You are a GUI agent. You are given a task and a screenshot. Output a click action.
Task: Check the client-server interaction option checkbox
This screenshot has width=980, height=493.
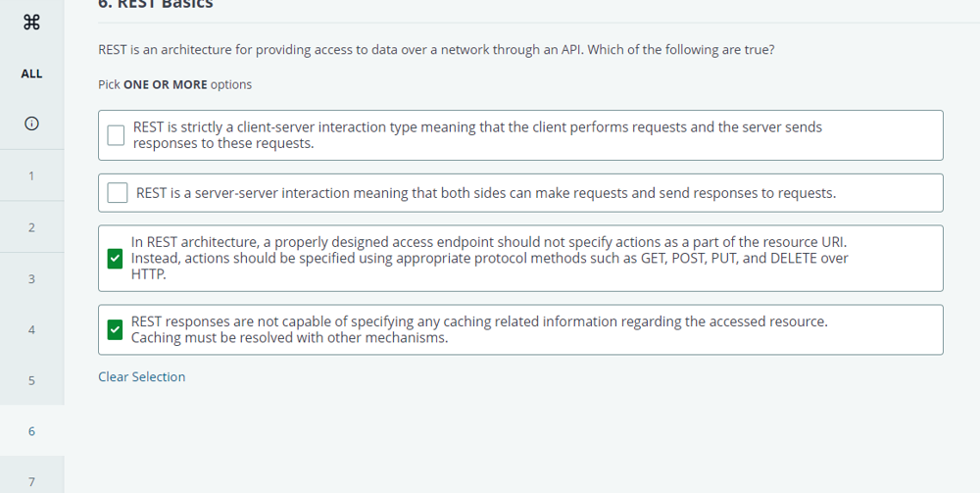click(116, 135)
